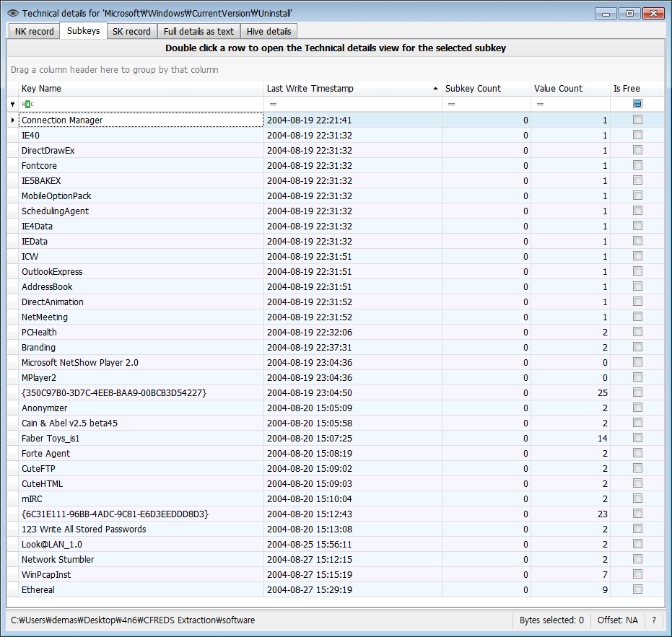Toggle Is Free checkbox for Ethereal

[x=638, y=589]
